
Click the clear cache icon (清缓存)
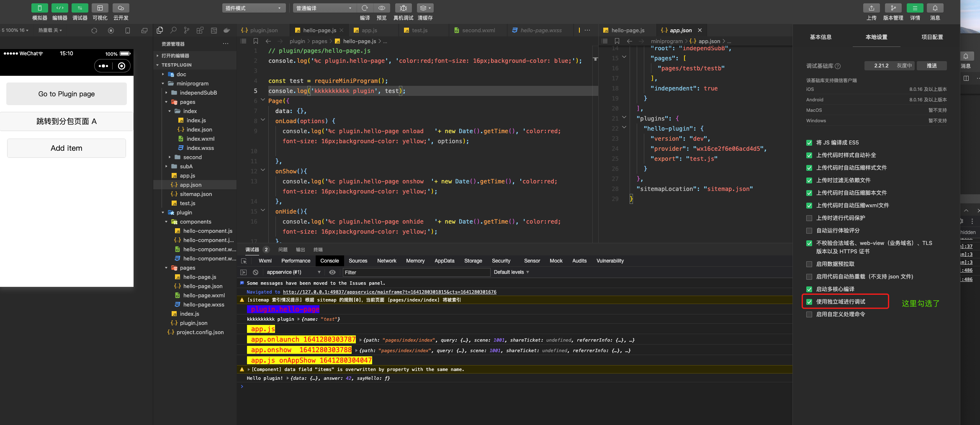pyautogui.click(x=425, y=8)
